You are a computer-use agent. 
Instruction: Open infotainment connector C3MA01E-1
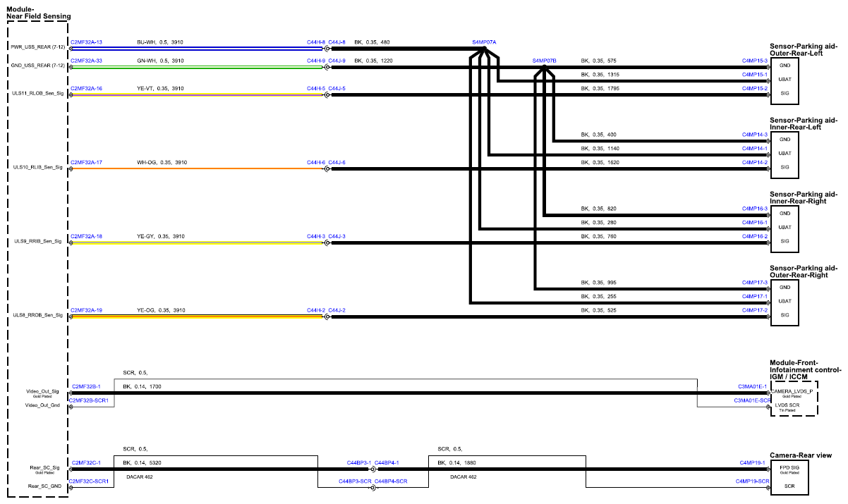753,386
